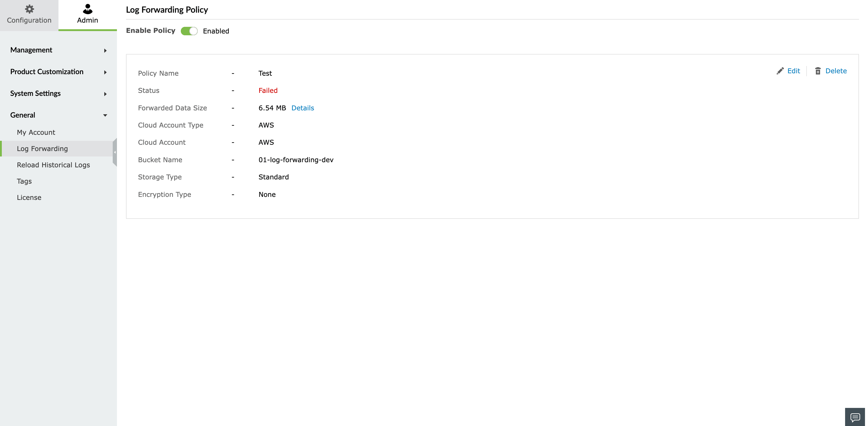This screenshot has height=426, width=868.
Task: Go to Tags settings
Action: (x=24, y=181)
